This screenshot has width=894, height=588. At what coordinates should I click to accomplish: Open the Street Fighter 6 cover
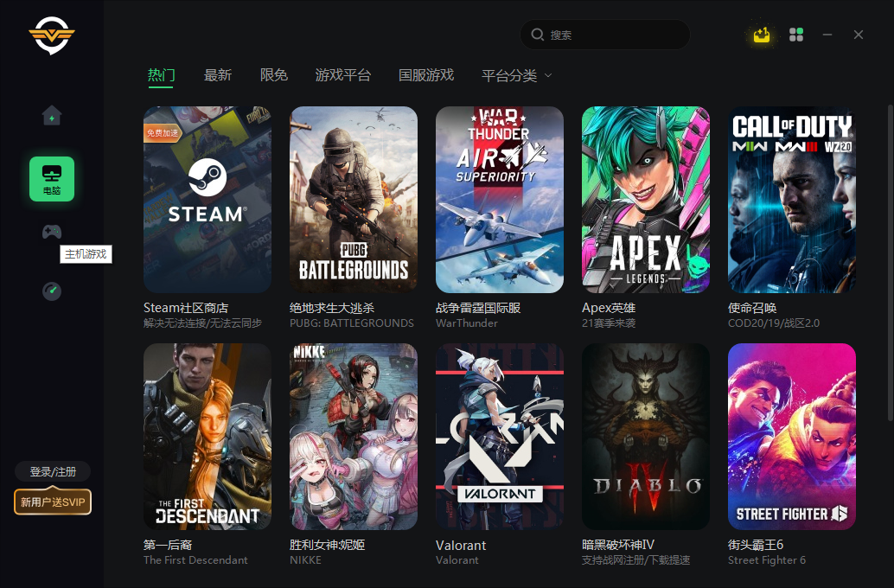791,437
